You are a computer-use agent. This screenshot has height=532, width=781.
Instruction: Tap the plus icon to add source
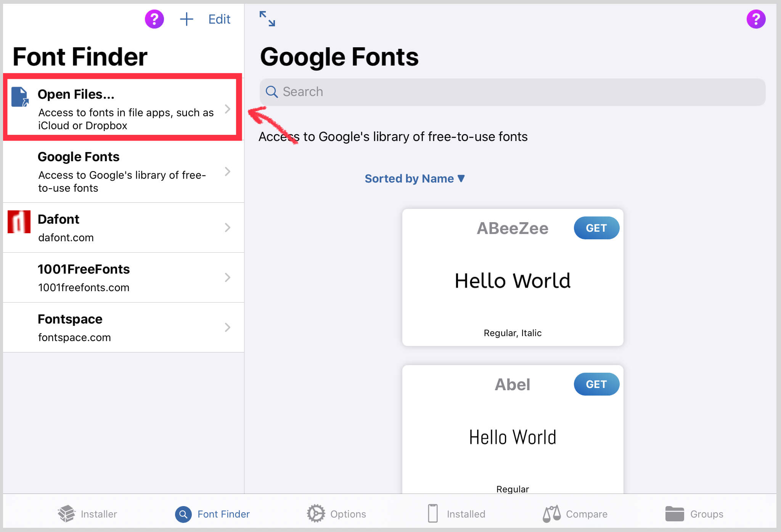186,19
